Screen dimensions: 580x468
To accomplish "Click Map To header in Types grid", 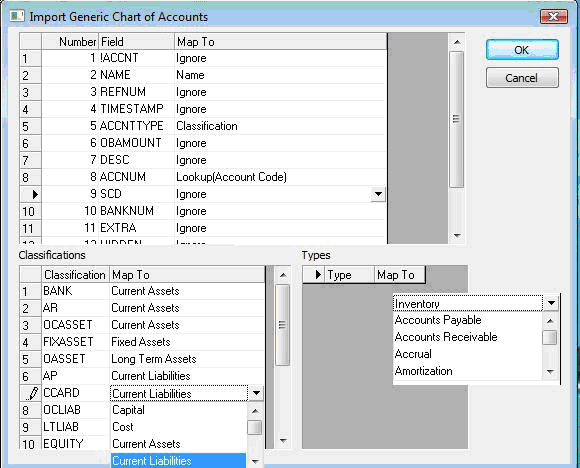I will [400, 275].
